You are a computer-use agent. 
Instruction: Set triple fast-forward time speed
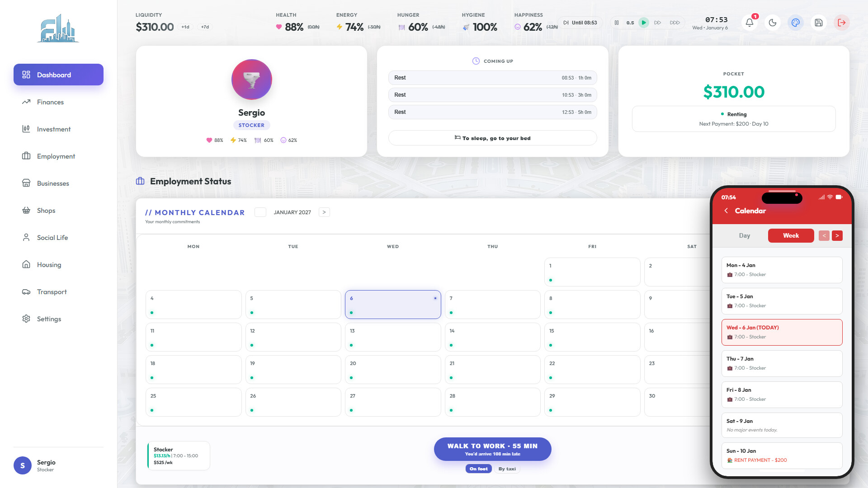pos(675,23)
